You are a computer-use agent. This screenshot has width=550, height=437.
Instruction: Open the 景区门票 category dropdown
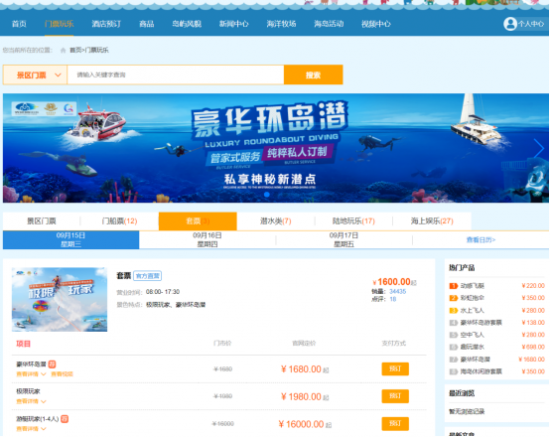(x=35, y=75)
